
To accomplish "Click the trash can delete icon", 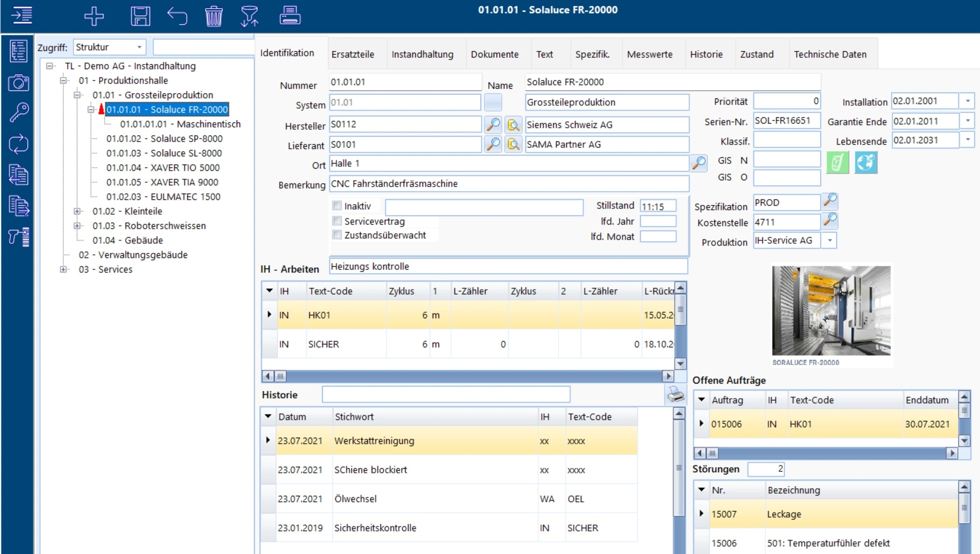I will click(x=213, y=16).
